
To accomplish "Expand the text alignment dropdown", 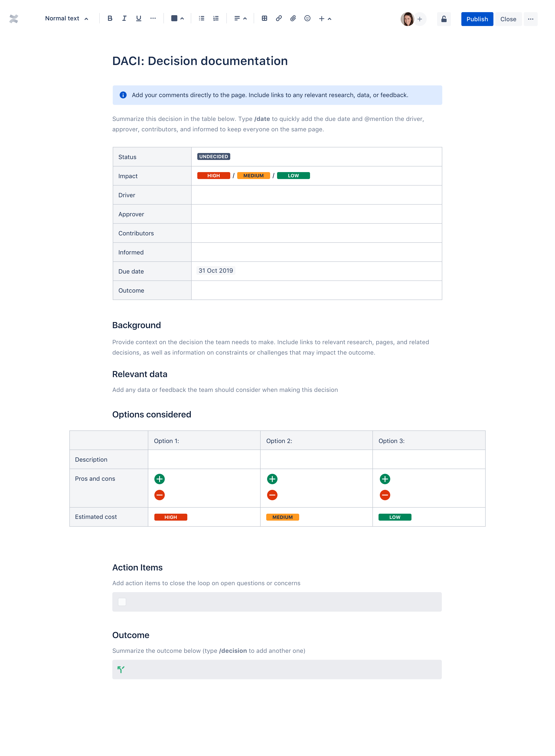I will tap(245, 18).
